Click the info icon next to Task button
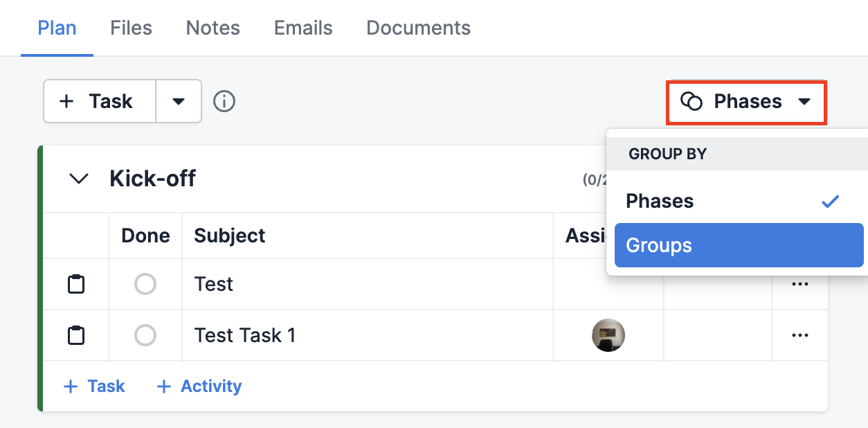The height and width of the screenshot is (428, 868). click(224, 101)
